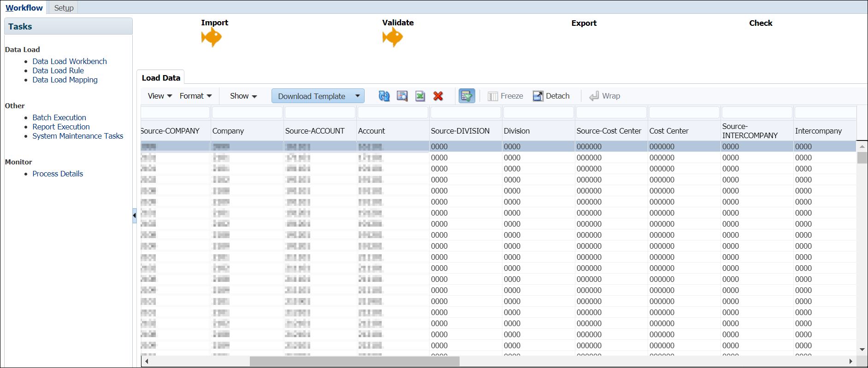Open the Batch Execution link
Viewport: 868px width, 368px height.
point(59,117)
